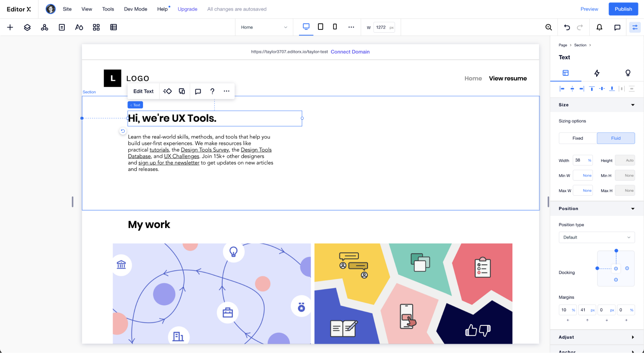Select Fixed sizing option
Image resolution: width=644 pixels, height=353 pixels.
(578, 138)
